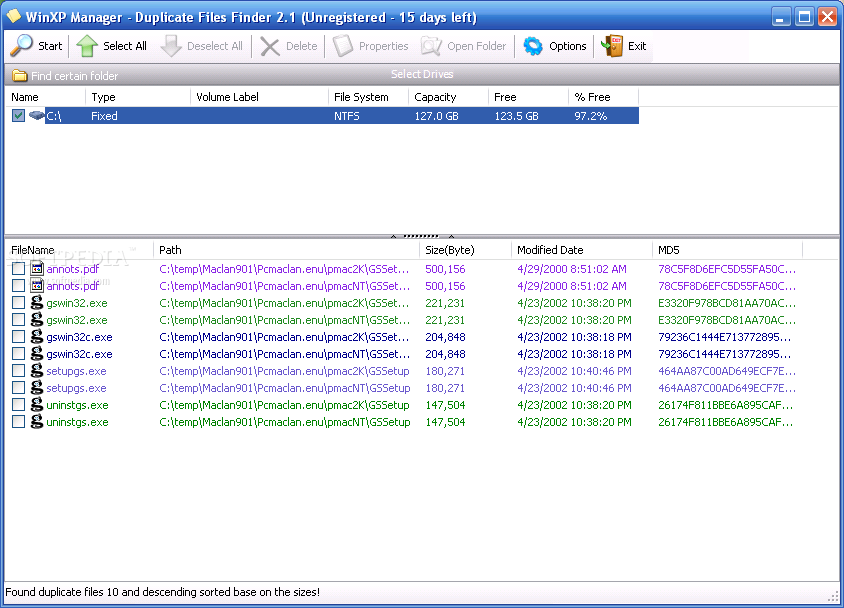Click the 127.0 GB capacity value

pyautogui.click(x=436, y=116)
